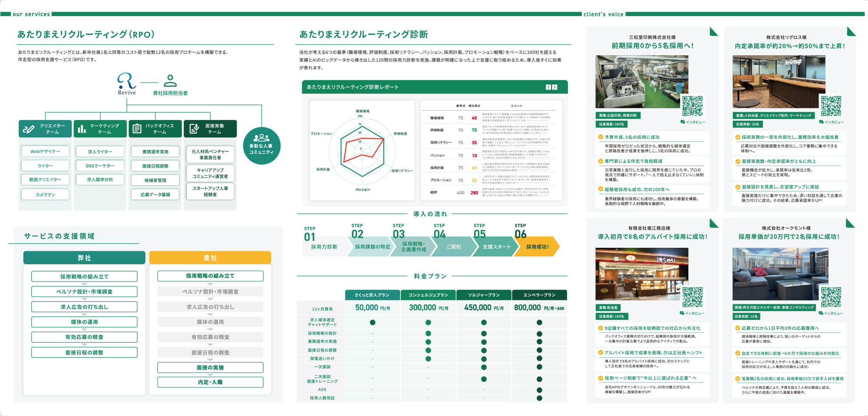The width and height of the screenshot is (868, 416).
Task: Select the エンペラープラン column header
Action: [x=539, y=295]
